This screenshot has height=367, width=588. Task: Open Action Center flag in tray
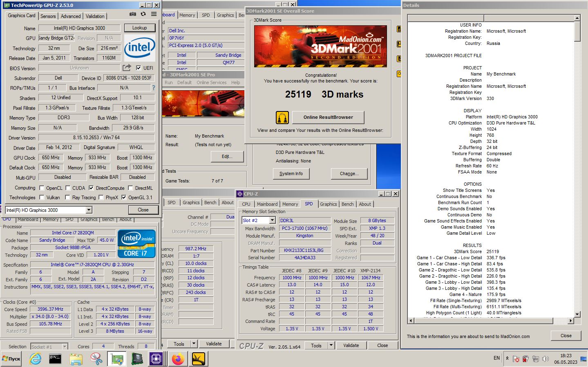(x=516, y=359)
